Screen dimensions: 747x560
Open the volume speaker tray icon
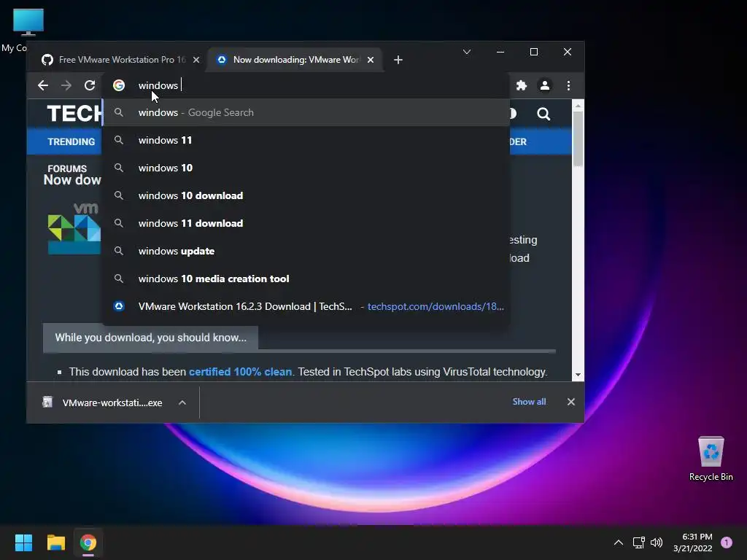tap(657, 542)
